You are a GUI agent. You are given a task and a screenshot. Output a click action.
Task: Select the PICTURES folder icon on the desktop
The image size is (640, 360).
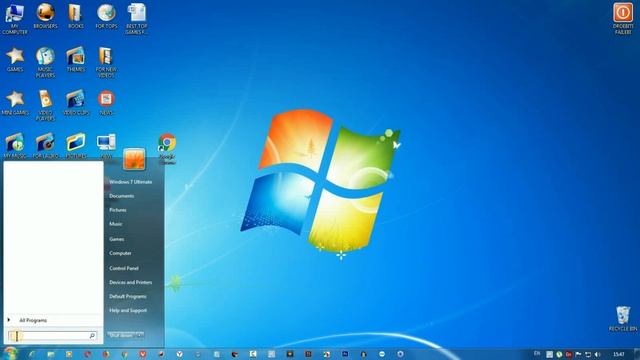[76, 146]
